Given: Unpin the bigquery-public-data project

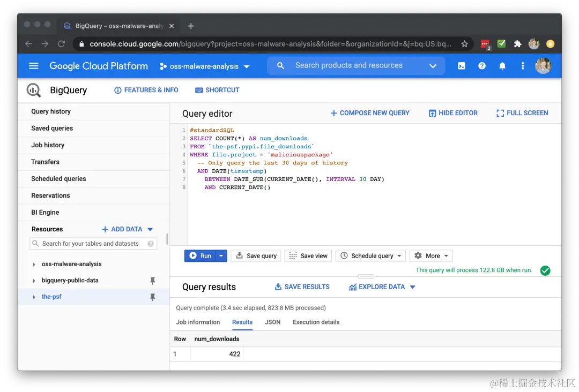Looking at the screenshot, I should click(152, 281).
